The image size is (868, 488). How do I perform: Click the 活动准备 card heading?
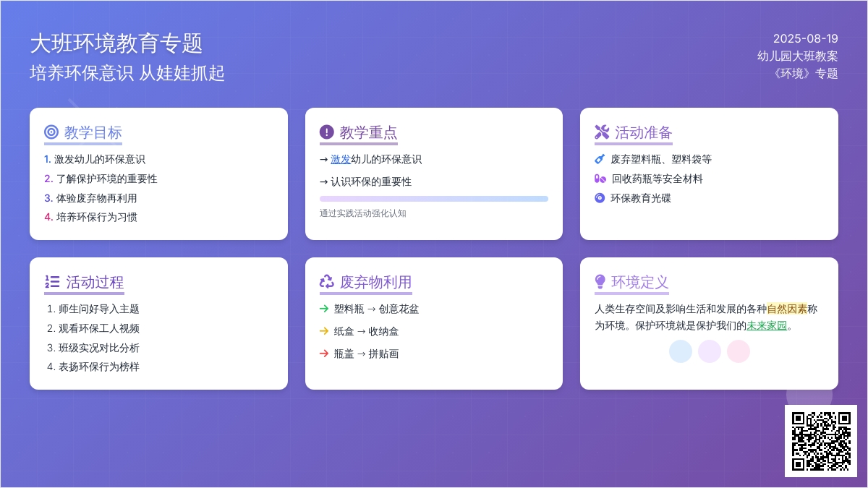634,133
